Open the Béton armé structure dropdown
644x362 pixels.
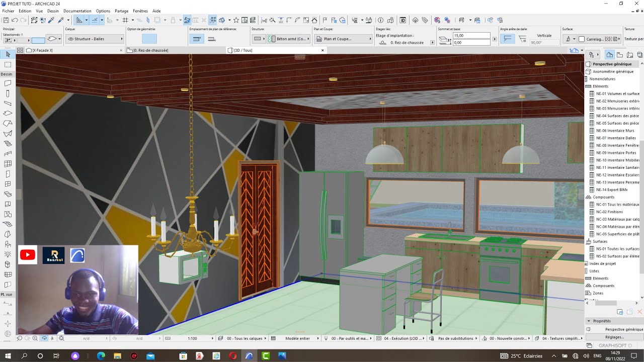288,39
